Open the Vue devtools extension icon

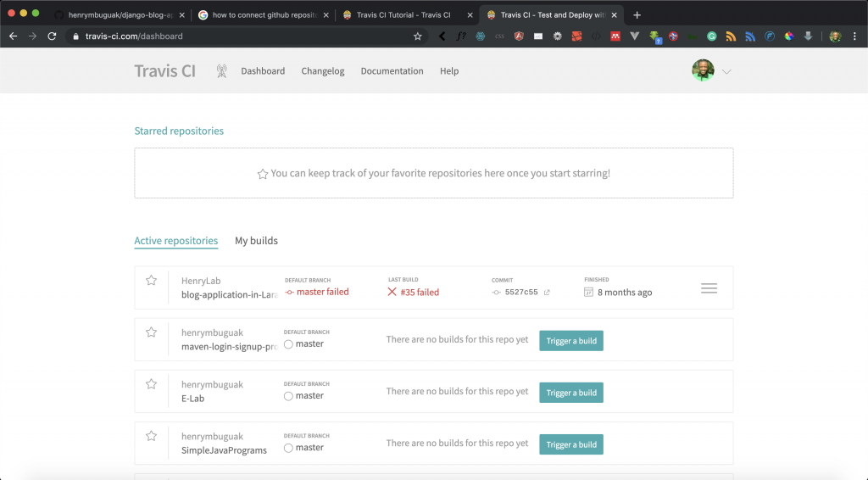(x=634, y=36)
